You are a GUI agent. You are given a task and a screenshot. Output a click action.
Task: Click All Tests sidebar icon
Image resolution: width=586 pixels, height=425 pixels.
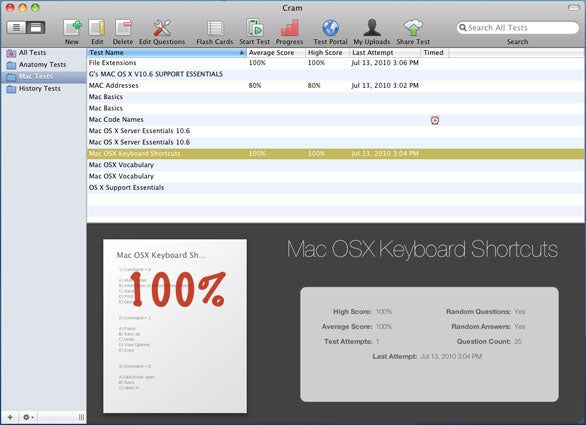11,53
